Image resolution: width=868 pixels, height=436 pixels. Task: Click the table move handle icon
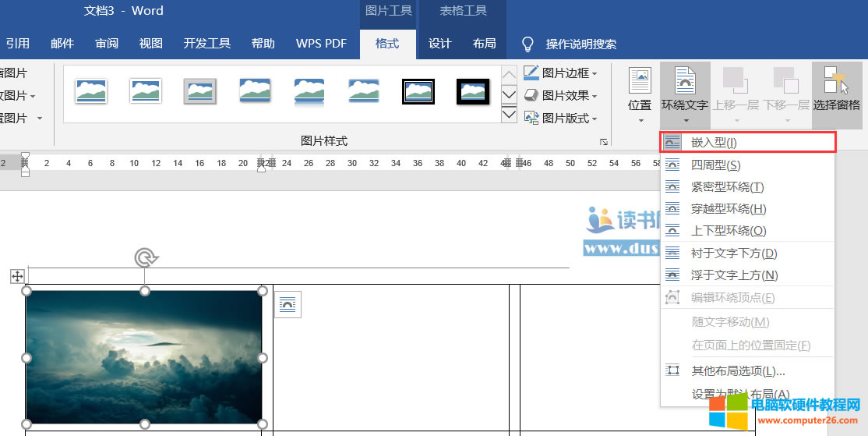pos(17,276)
